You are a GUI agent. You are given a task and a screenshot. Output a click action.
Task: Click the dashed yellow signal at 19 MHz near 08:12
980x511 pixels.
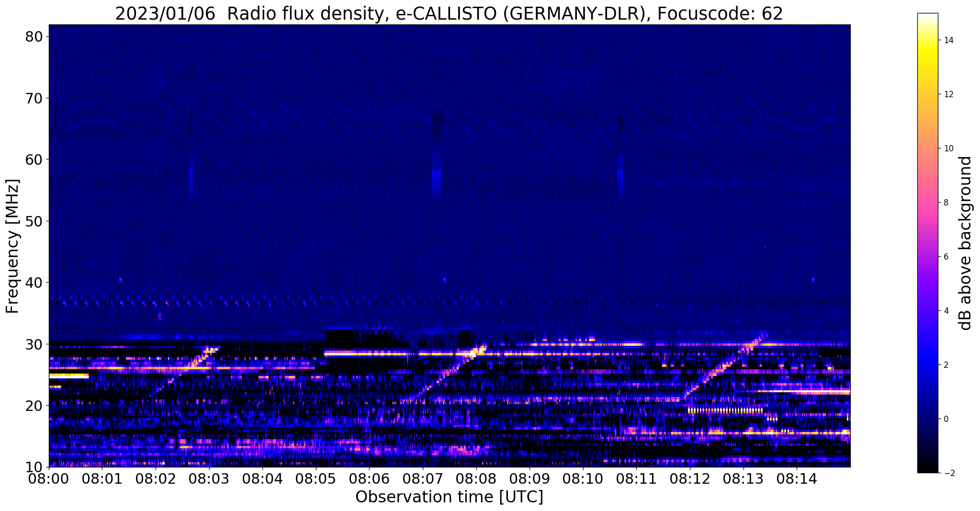click(725, 410)
